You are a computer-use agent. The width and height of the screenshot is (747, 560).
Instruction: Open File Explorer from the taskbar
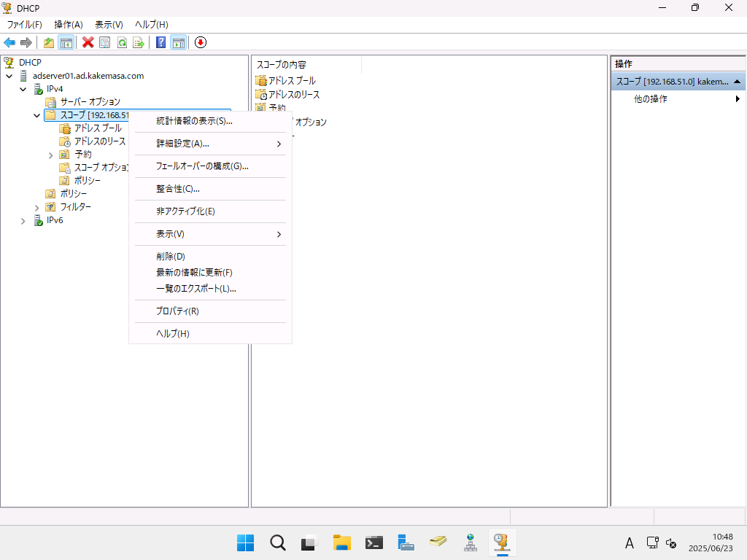(x=342, y=542)
